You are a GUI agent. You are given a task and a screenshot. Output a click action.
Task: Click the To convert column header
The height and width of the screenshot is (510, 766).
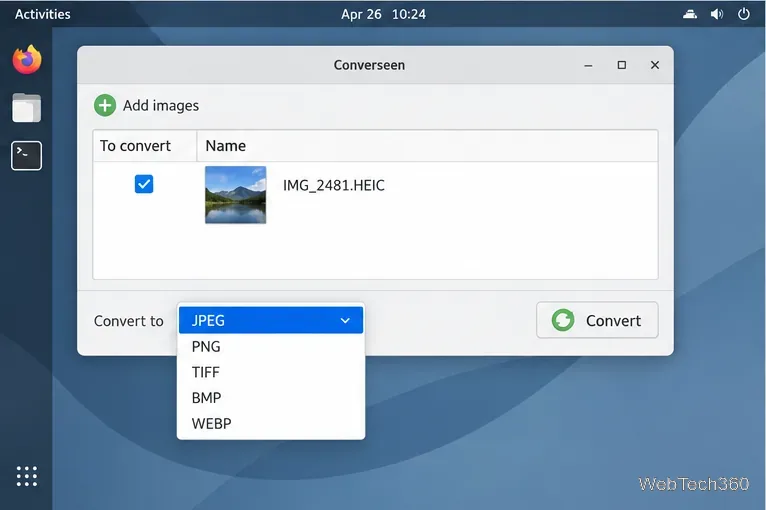145,146
